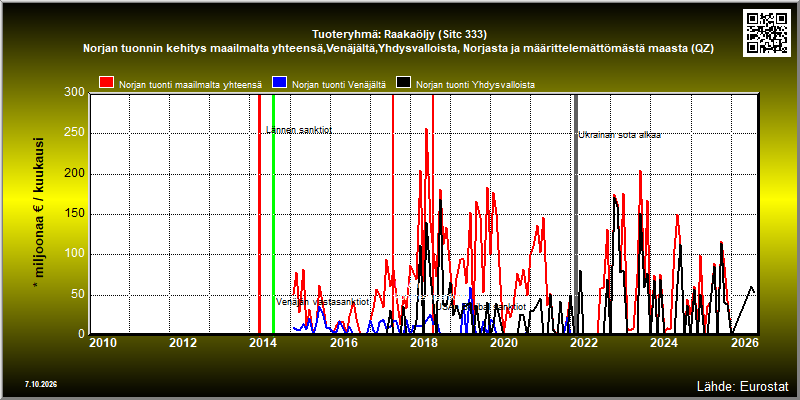Click the blue legend swatch for Venäjältä
This screenshot has height=400, width=800.
280,83
